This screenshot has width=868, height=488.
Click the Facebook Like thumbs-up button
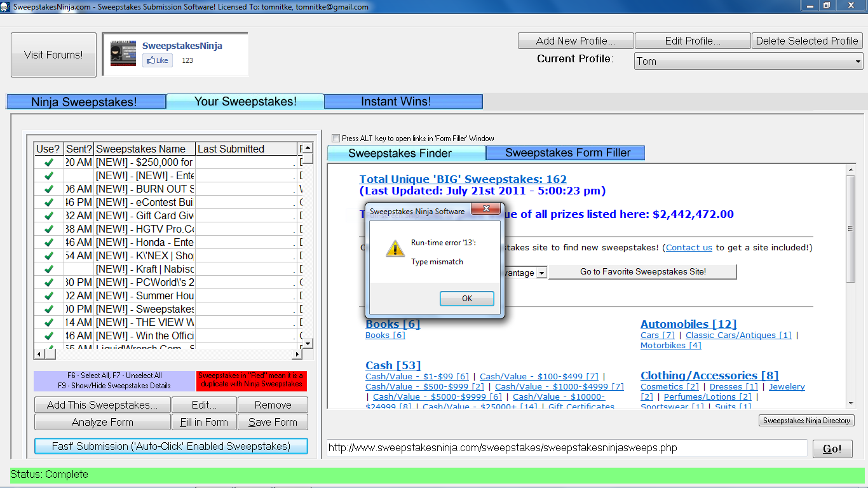(157, 60)
